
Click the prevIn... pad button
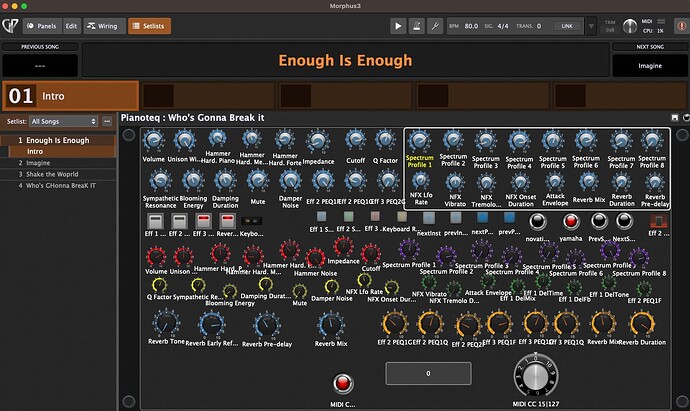[455, 218]
